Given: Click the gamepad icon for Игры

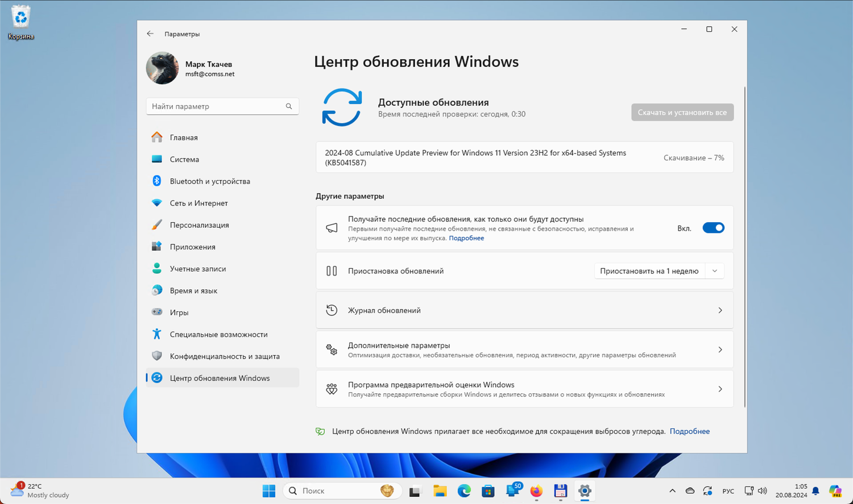Looking at the screenshot, I should 157,312.
